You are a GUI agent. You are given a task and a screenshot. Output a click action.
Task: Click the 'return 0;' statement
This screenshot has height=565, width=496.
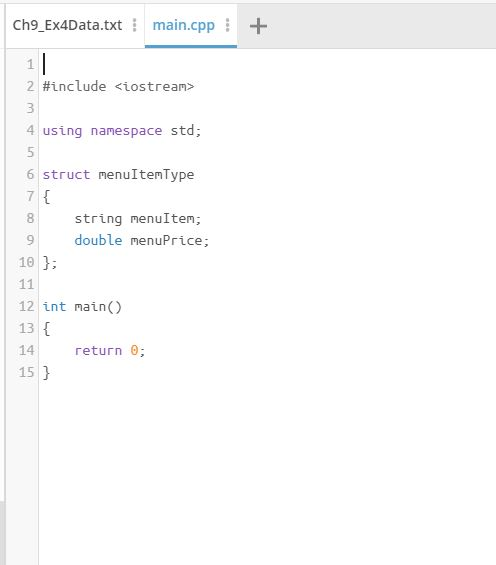point(110,350)
